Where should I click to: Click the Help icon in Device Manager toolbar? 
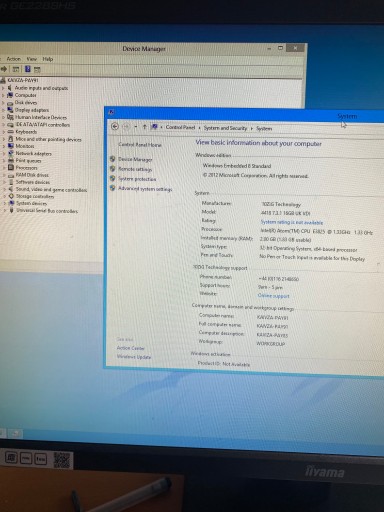click(28, 69)
